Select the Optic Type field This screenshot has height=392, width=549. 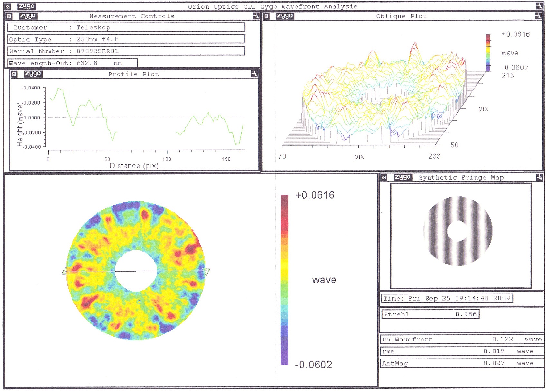[126, 39]
